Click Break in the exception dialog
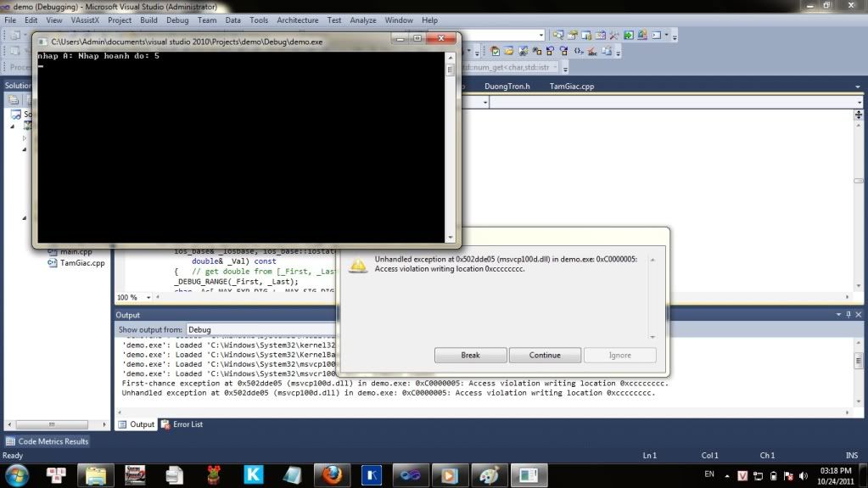The width and height of the screenshot is (868, 488). tap(470, 355)
